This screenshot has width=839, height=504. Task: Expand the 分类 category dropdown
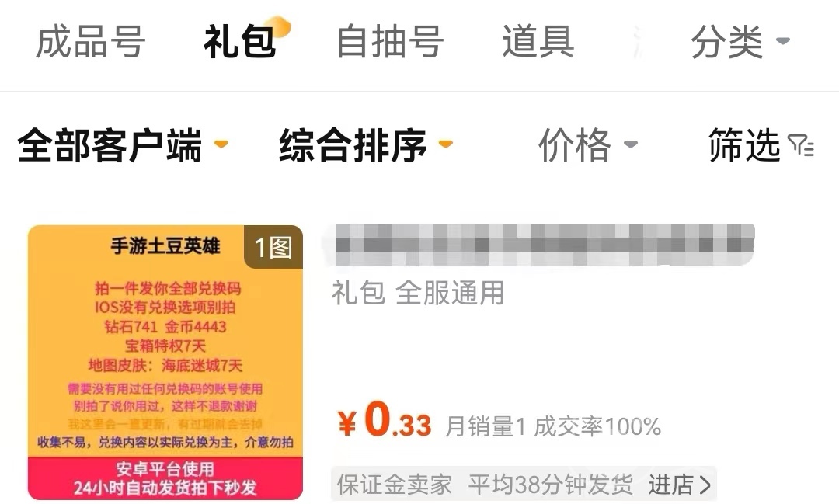coord(740,42)
